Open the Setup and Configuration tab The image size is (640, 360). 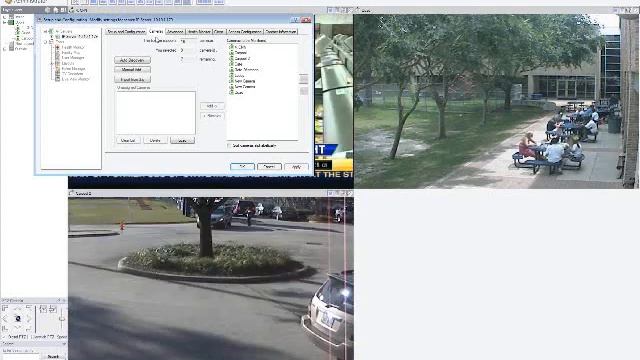pos(126,31)
